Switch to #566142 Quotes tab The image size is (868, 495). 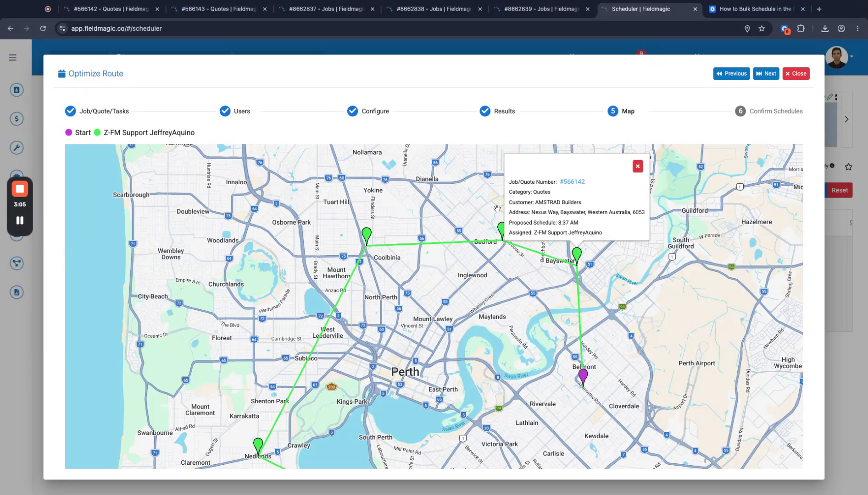coord(111,9)
